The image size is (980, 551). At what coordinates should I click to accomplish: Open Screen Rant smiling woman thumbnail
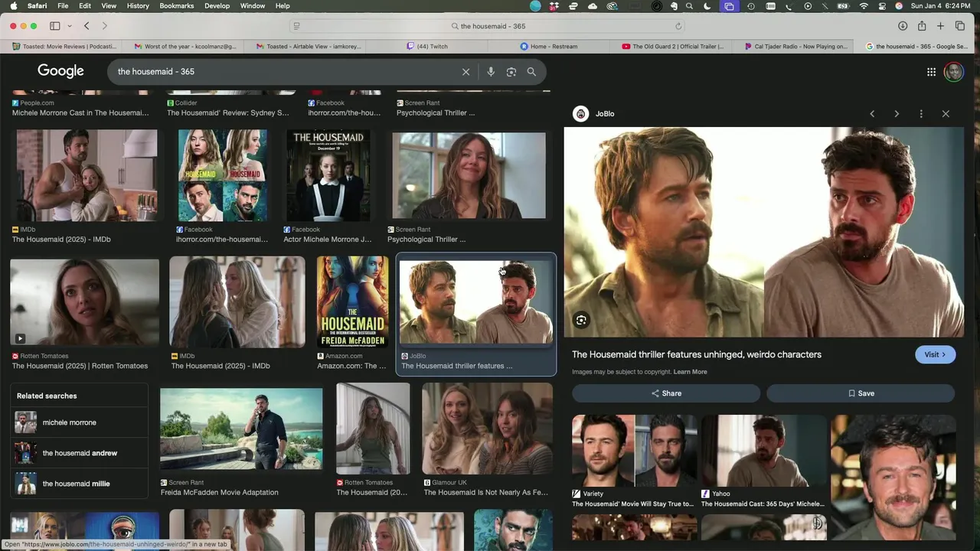click(469, 175)
